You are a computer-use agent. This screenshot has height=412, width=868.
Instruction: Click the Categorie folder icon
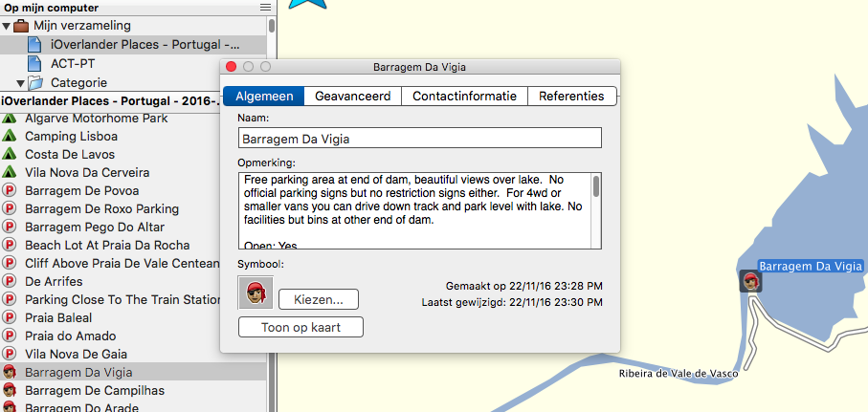pos(35,83)
